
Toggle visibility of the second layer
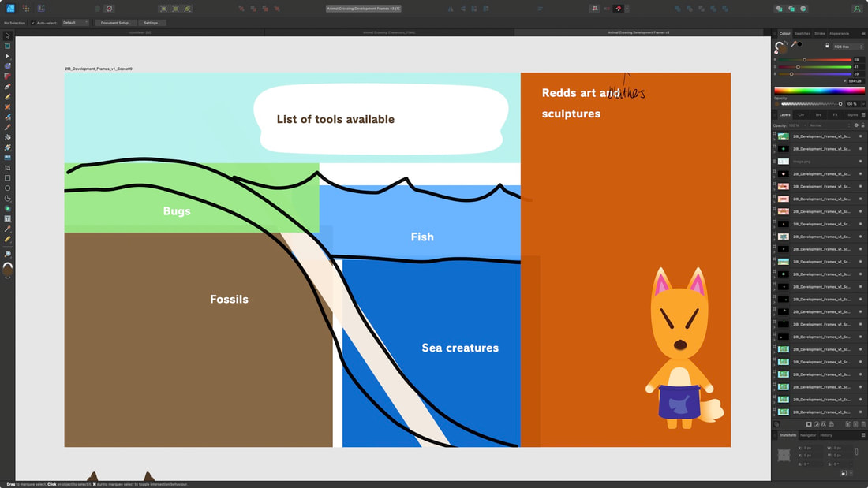[x=860, y=149]
